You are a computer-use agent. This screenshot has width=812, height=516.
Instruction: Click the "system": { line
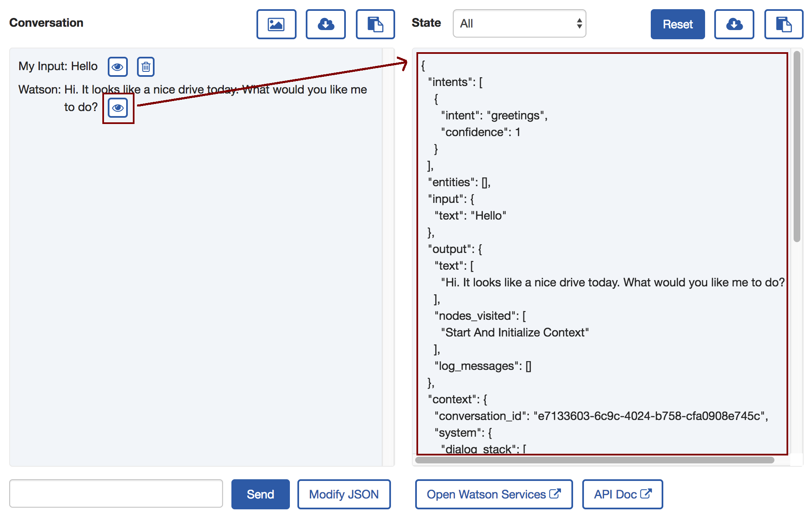point(463,433)
